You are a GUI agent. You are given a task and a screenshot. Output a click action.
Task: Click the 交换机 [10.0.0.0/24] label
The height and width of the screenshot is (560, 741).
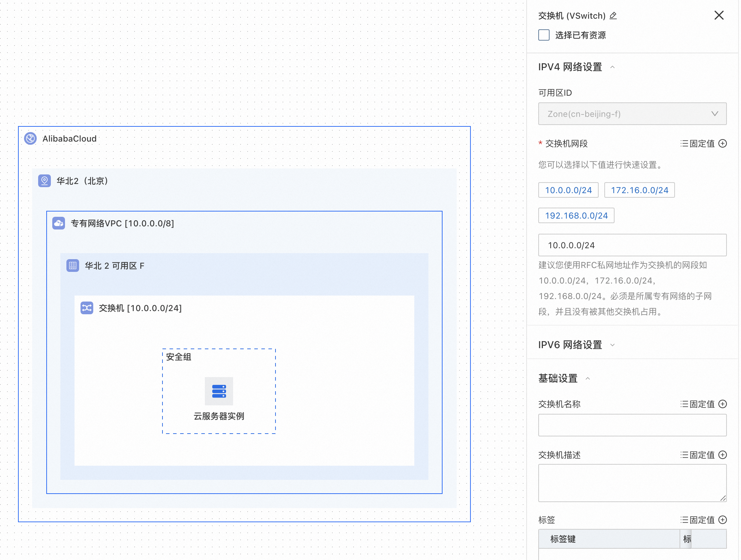pyautogui.click(x=140, y=308)
